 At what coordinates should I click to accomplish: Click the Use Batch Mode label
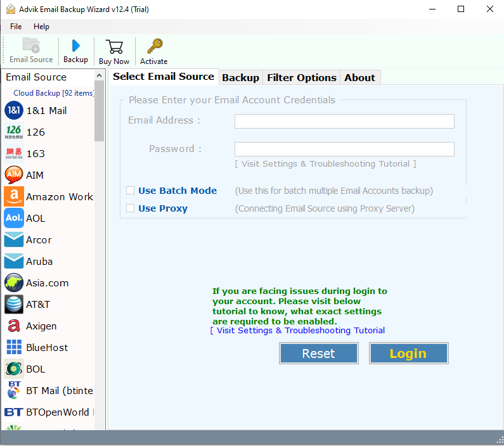pos(178,191)
